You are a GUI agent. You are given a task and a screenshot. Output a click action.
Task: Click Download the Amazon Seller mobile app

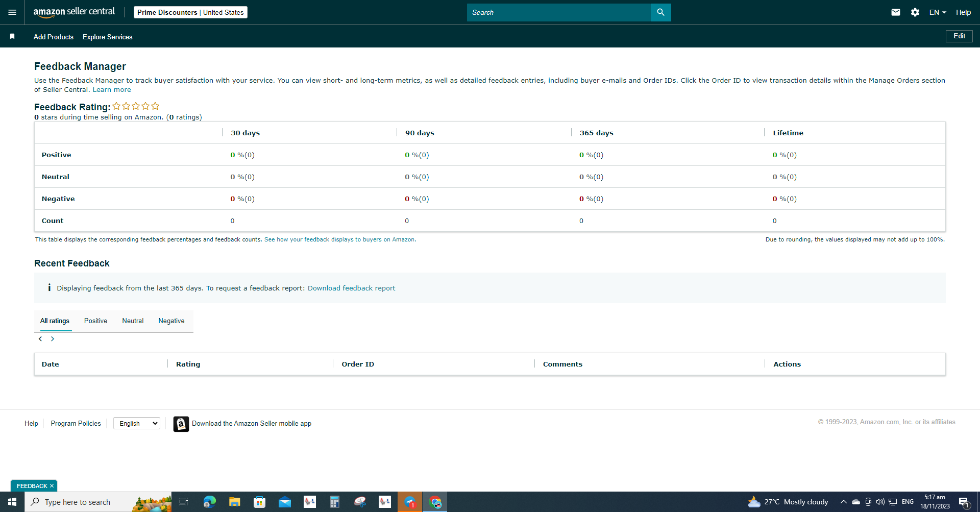coord(252,423)
